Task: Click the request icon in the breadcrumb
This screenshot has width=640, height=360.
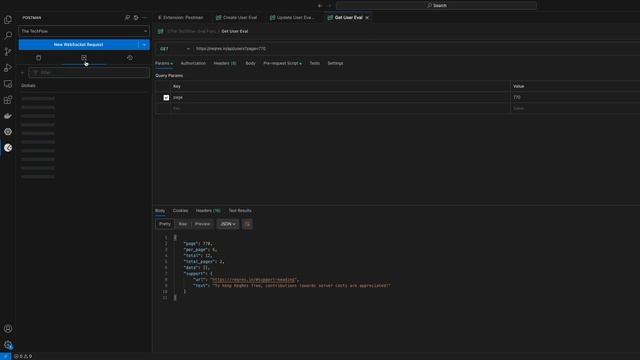Action: click(160, 31)
